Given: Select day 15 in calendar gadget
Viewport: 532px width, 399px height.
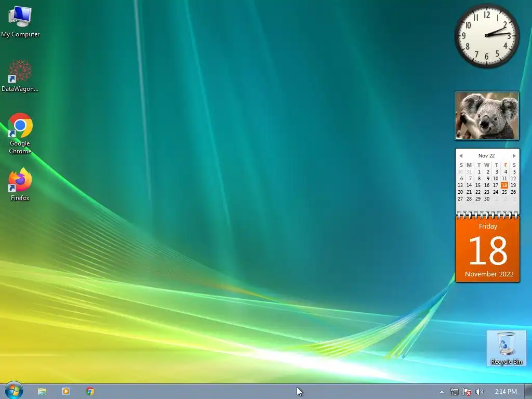Looking at the screenshot, I should pyautogui.click(x=478, y=185).
